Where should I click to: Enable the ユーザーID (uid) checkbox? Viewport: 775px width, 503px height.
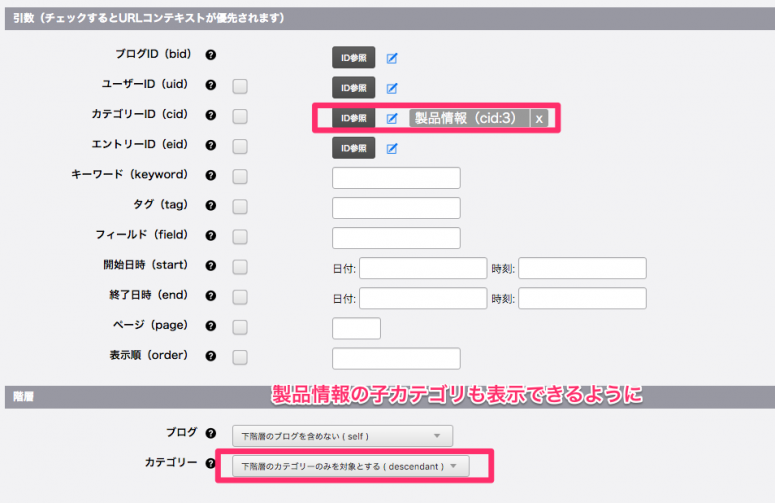coord(240,88)
